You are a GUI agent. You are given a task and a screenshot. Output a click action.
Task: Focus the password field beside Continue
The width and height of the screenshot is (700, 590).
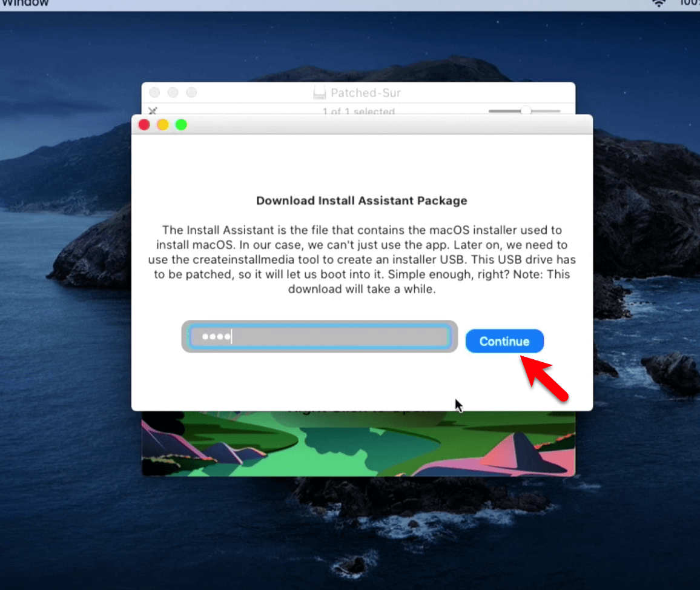[x=320, y=336]
